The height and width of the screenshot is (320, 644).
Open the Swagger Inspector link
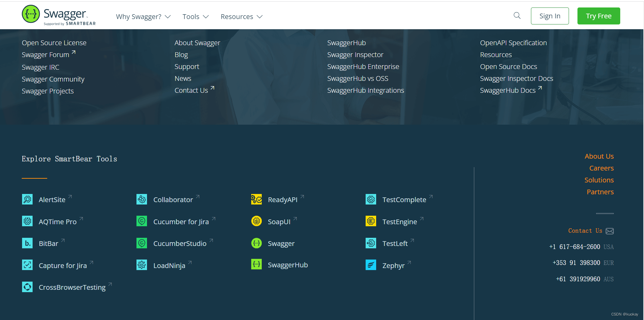click(355, 55)
